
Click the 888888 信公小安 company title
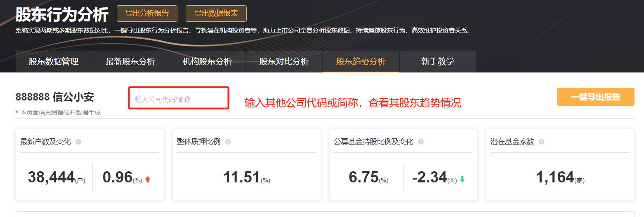pyautogui.click(x=55, y=97)
